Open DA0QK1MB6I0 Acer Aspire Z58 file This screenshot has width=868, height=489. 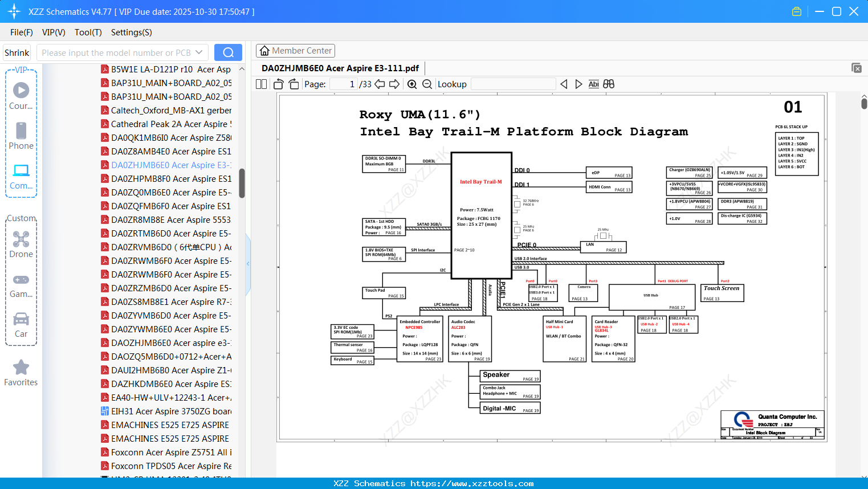171,138
